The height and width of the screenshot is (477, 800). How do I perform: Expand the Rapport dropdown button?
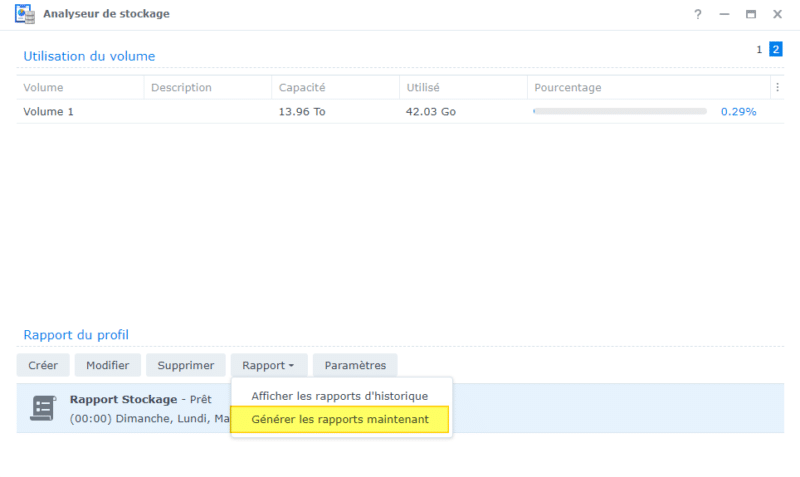point(268,365)
